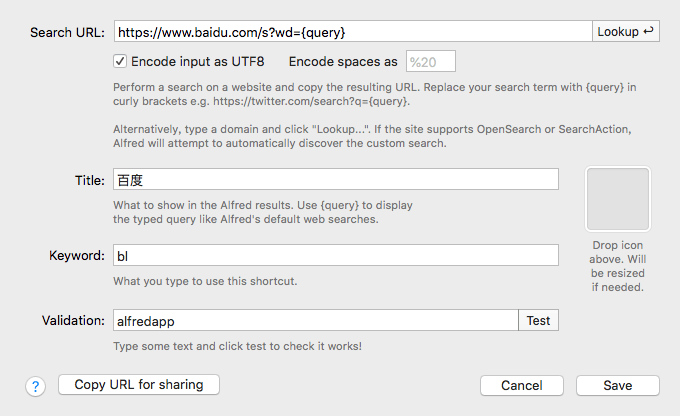680x416 pixels.
Task: Toggle the Encode input as UTF8 checkbox
Action: pos(120,61)
